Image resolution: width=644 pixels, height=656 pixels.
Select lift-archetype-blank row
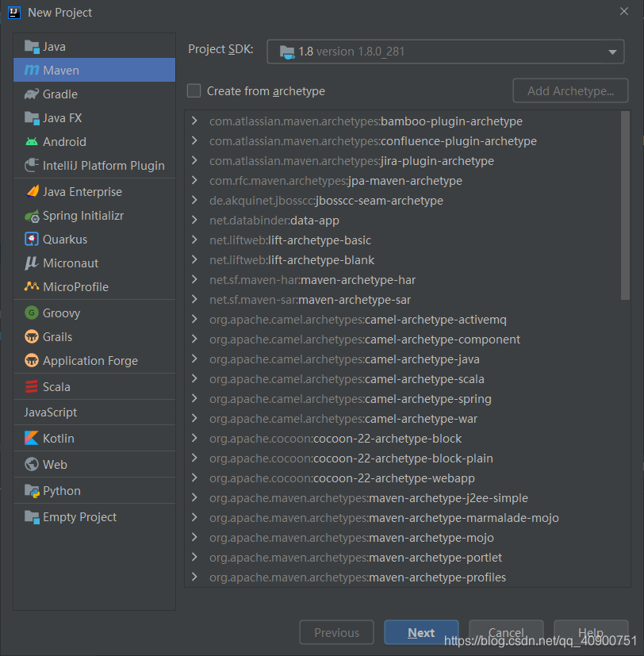[x=403, y=260]
